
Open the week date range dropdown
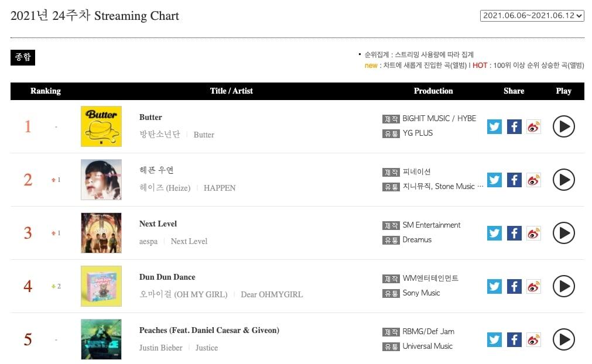532,16
